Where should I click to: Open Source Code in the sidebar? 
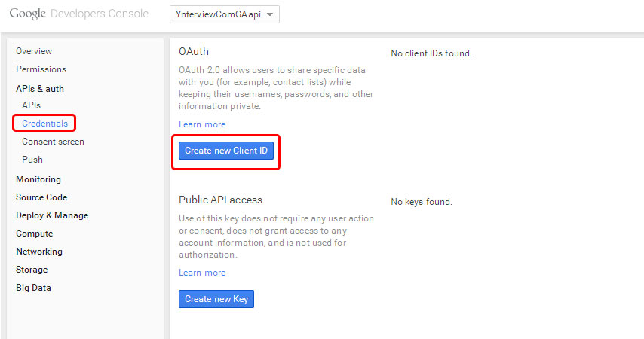point(41,197)
